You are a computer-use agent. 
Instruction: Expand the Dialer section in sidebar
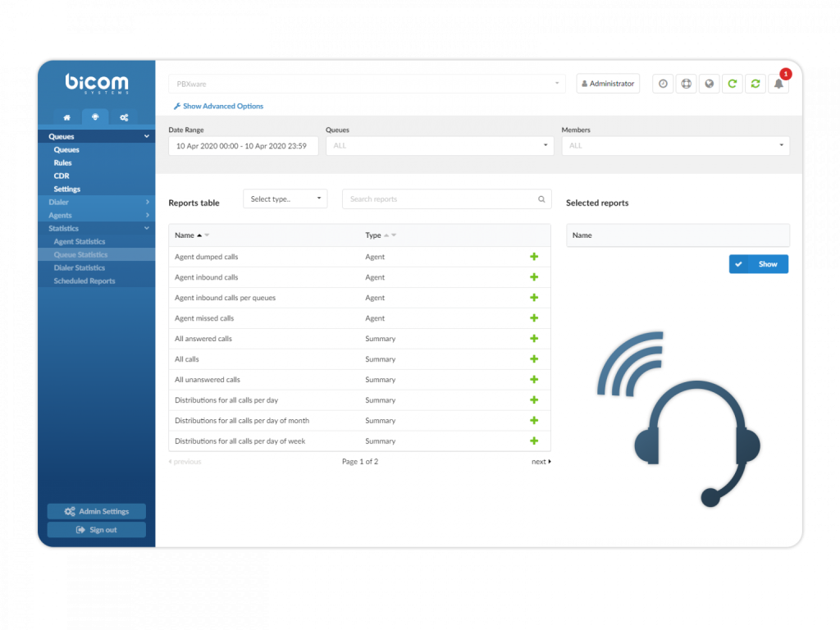(x=96, y=202)
